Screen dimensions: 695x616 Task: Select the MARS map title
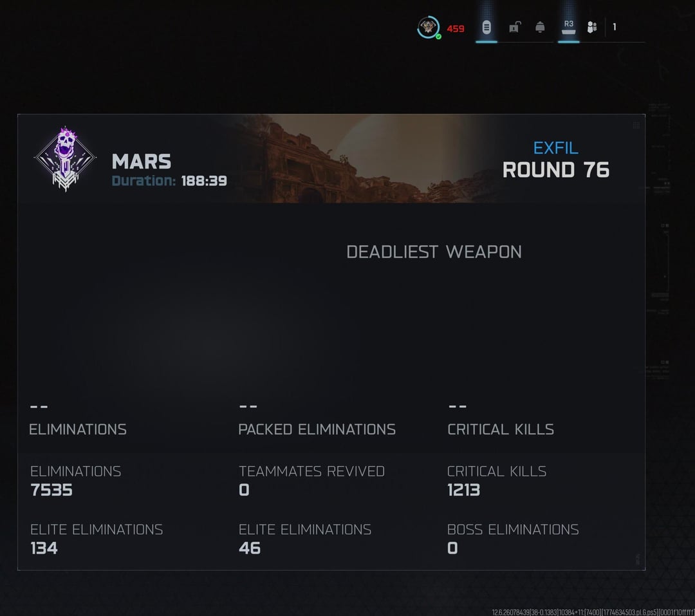142,162
